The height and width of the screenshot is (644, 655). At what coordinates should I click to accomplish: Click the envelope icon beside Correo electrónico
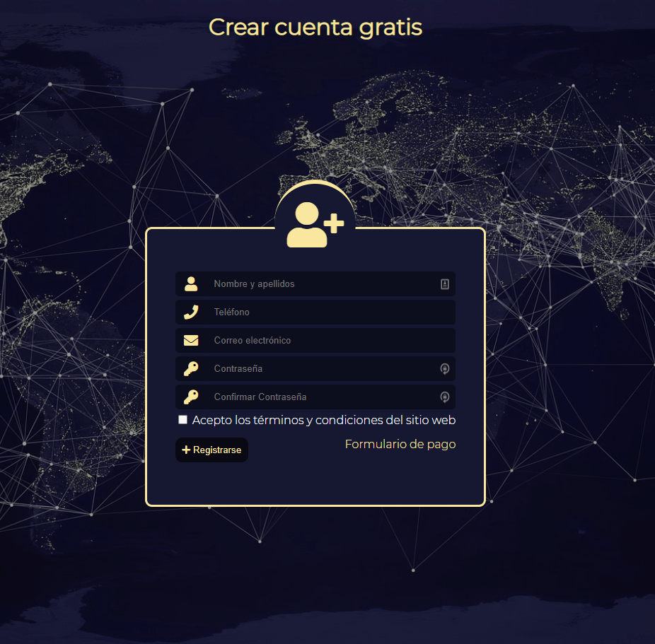[191, 341]
